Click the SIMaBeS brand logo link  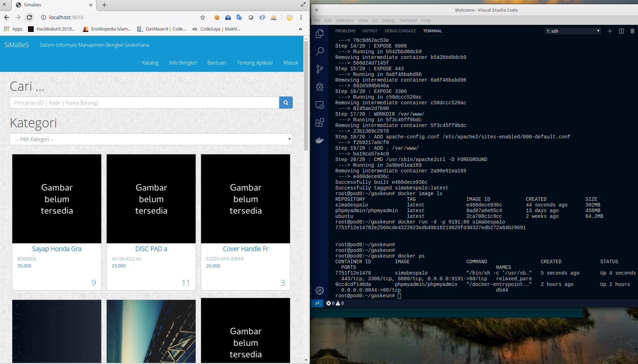tap(17, 45)
